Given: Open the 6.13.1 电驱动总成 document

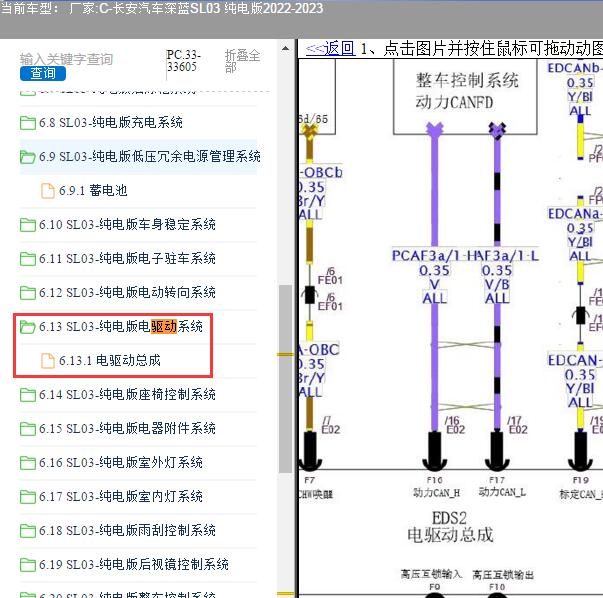Looking at the screenshot, I should [109, 360].
